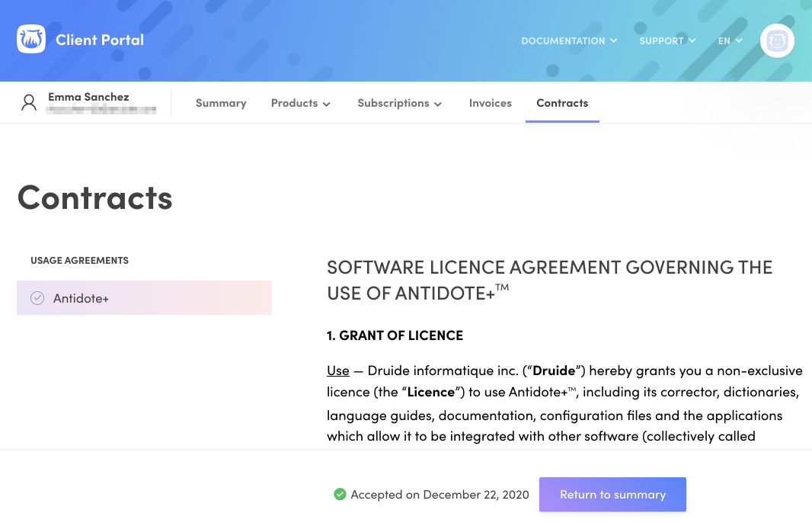This screenshot has height=523, width=812.
Task: Click the checkmark circle next to Antidote+
Action: (37, 298)
